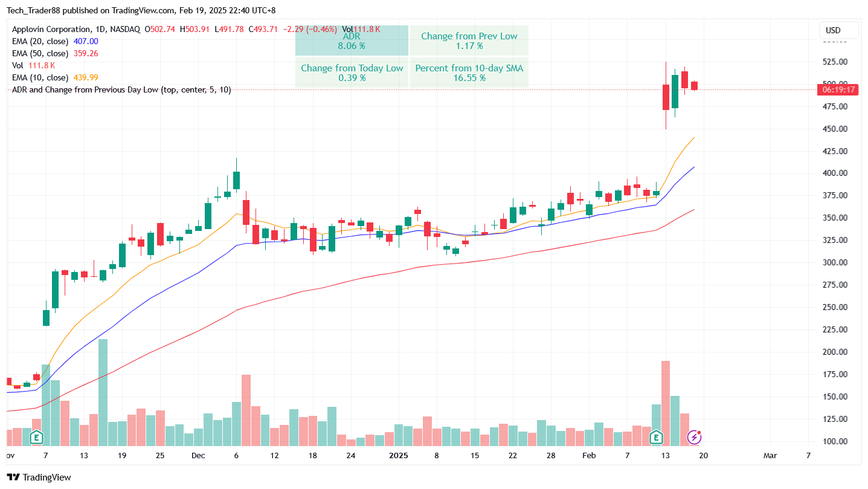The height and width of the screenshot is (489, 868).
Task: Click the Change from Prev Low 1.17 % cell
Action: 469,40
